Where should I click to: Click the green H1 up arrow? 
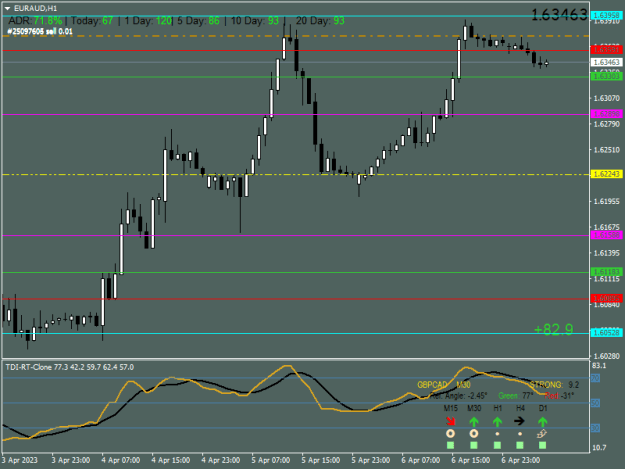497,421
